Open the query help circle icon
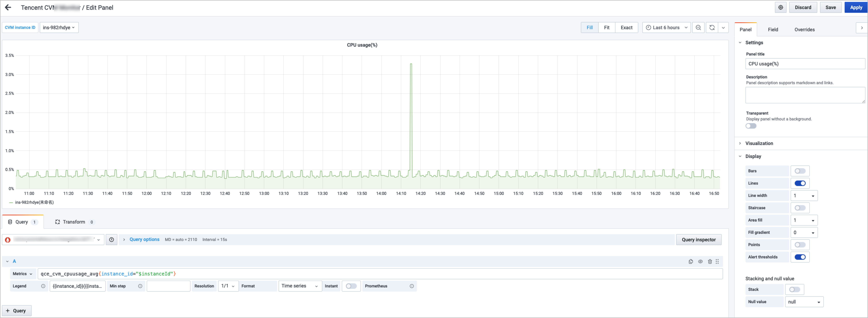The height and width of the screenshot is (318, 868). [x=111, y=239]
